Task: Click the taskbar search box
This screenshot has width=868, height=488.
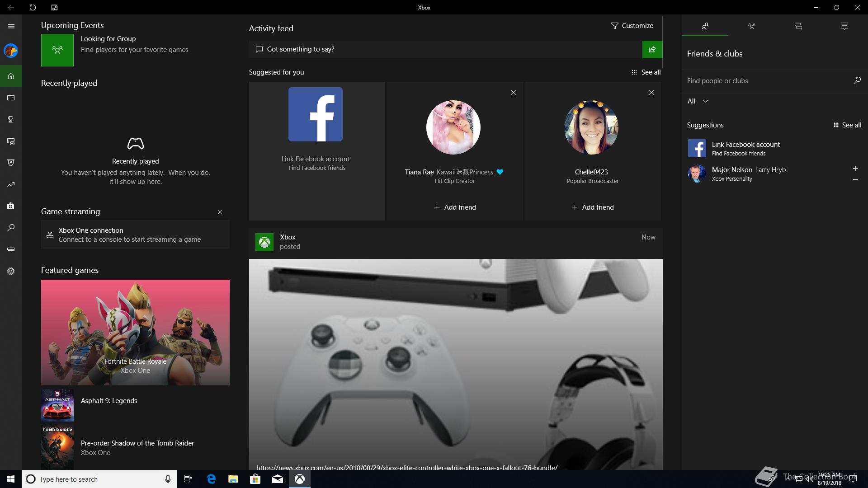Action: click(x=99, y=479)
